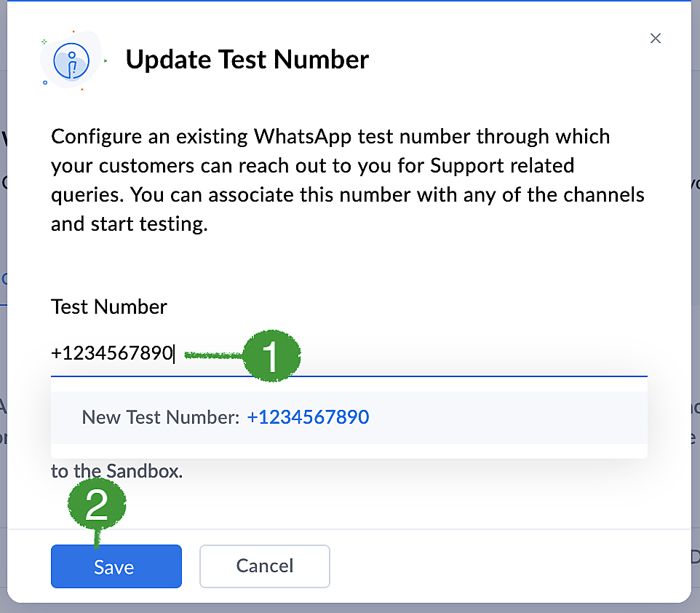Click the info icon beside dialog title
This screenshot has height=613, width=700.
coord(71,60)
